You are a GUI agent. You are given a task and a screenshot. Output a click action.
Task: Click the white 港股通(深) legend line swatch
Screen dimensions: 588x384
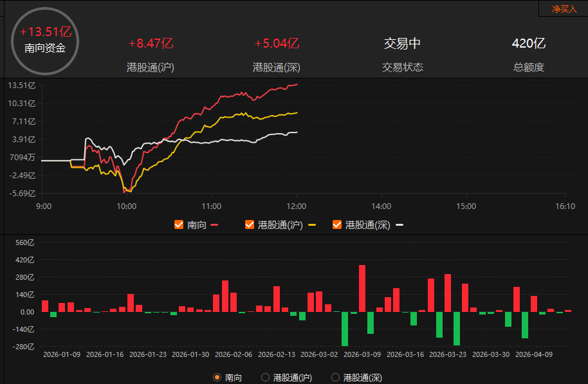(x=400, y=225)
